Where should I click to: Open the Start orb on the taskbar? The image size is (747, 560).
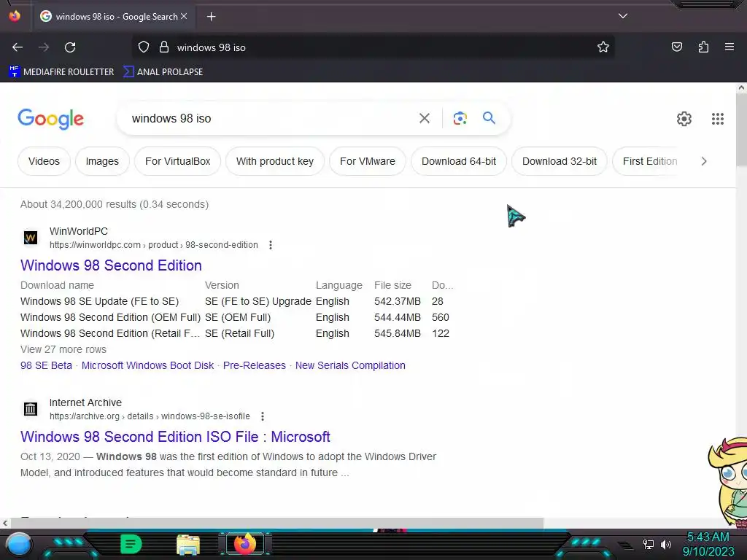(19, 545)
